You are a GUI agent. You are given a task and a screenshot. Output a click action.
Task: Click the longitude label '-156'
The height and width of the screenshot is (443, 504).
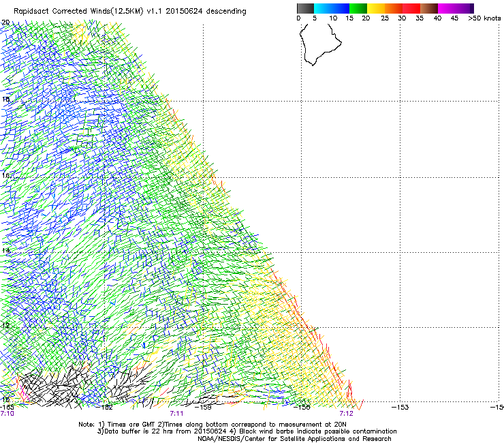click(x=302, y=408)
